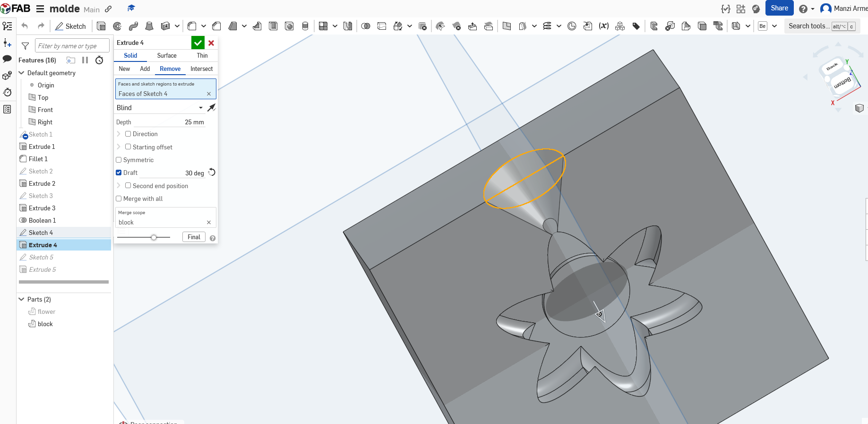This screenshot has width=868, height=424.
Task: Select the Extrude tool in toolbar
Action: point(101,26)
